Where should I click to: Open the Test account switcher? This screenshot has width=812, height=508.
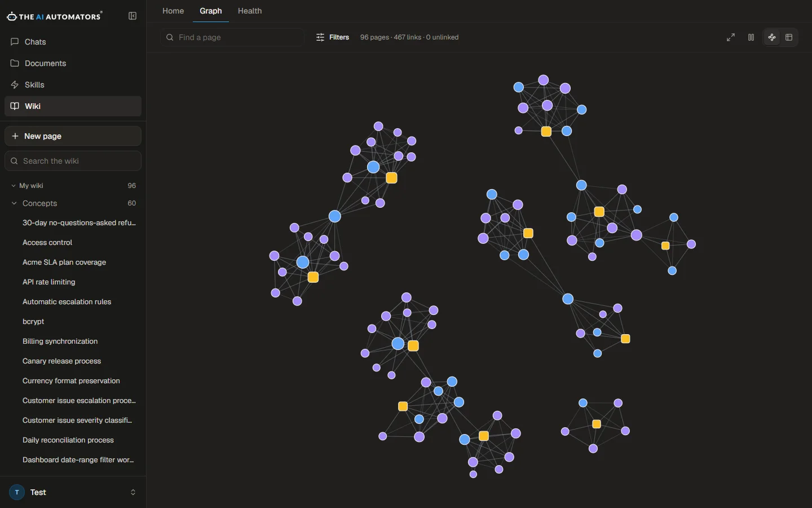[73, 492]
